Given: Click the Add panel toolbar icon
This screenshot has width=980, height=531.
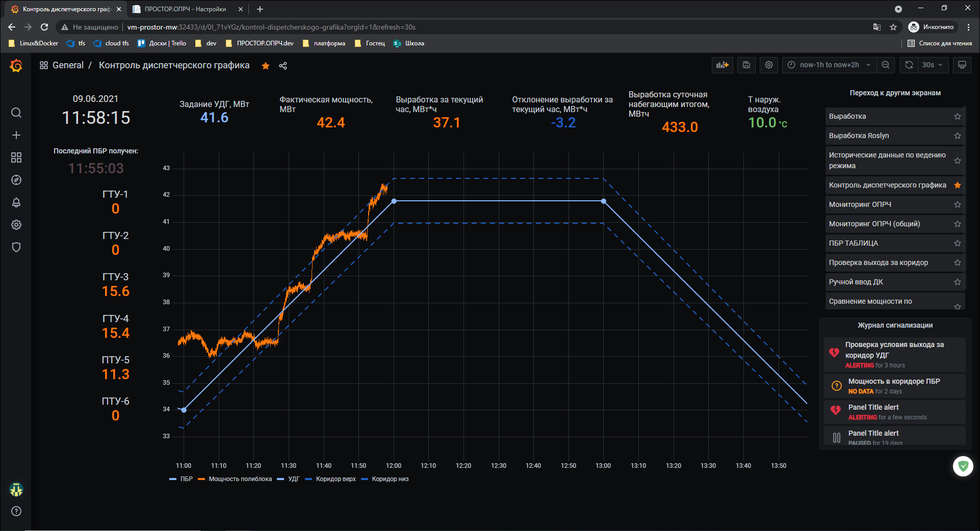Looking at the screenshot, I should point(722,65).
